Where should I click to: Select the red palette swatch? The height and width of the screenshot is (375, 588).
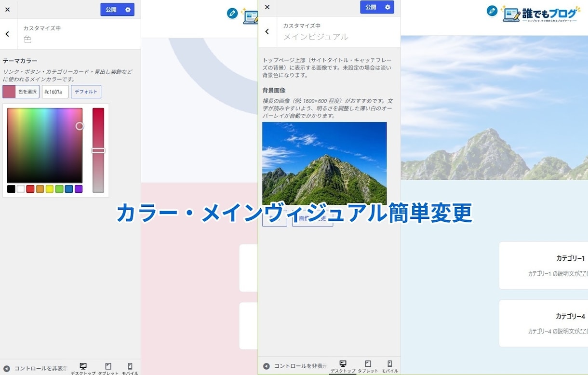tap(30, 189)
